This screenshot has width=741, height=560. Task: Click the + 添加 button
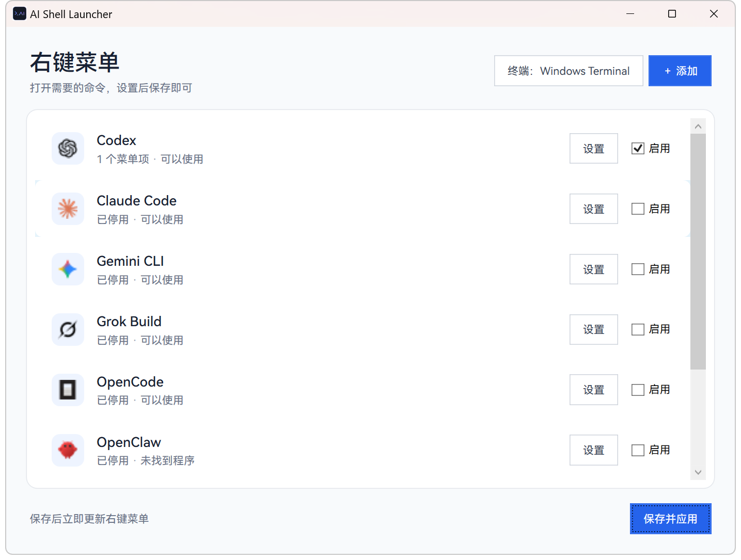tap(680, 71)
